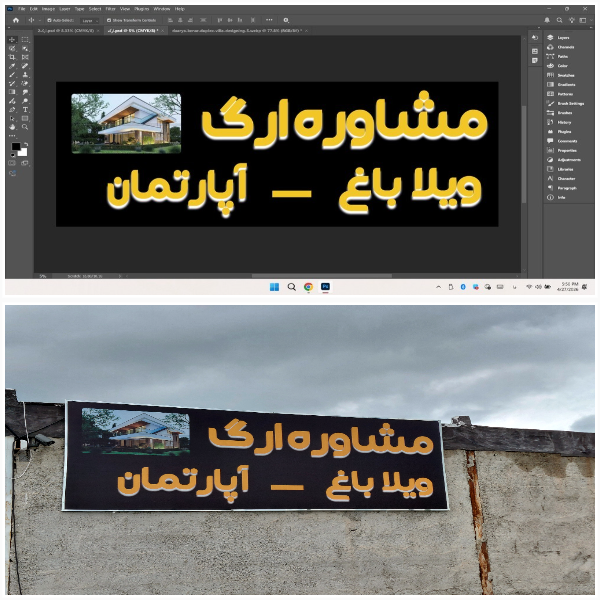This screenshot has height=600, width=600.
Task: Reset default foreground and background colors
Action: click(x=13, y=155)
